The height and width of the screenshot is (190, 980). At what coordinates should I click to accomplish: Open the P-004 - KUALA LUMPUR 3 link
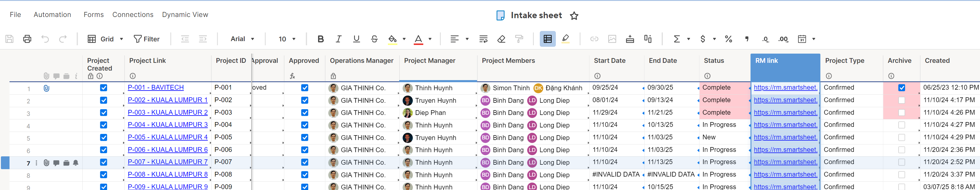tap(168, 125)
